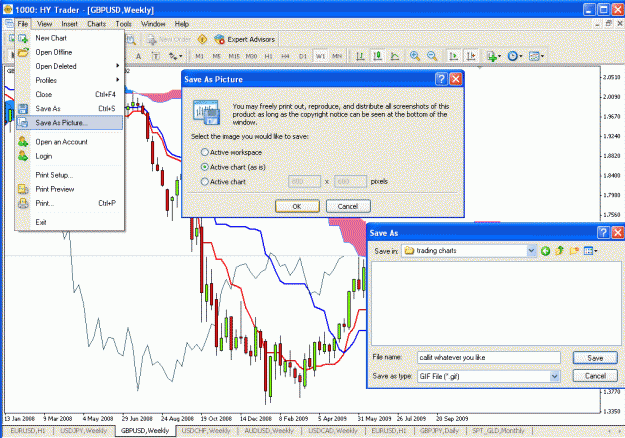The height and width of the screenshot is (438, 625).
Task: Select H1 timeframe button
Action: pos(268,56)
